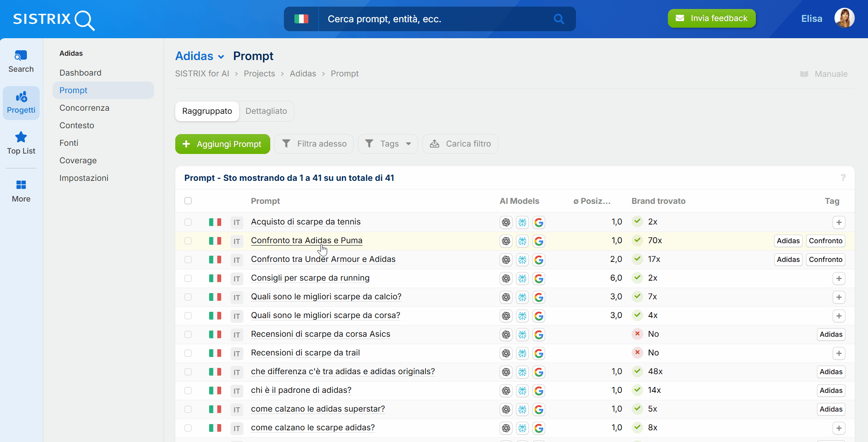Image resolution: width=868 pixels, height=442 pixels.
Task: Open the More grid icon
Action: point(21,185)
